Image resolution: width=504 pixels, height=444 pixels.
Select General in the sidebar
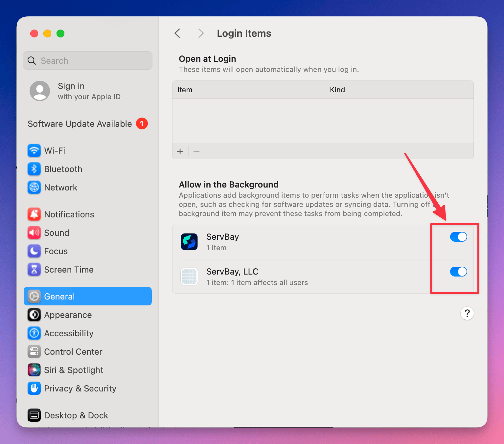coord(88,296)
